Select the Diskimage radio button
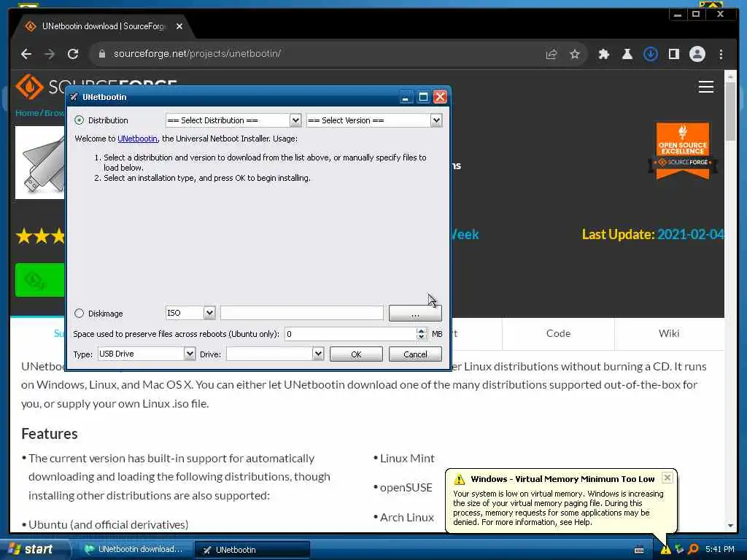 (79, 314)
